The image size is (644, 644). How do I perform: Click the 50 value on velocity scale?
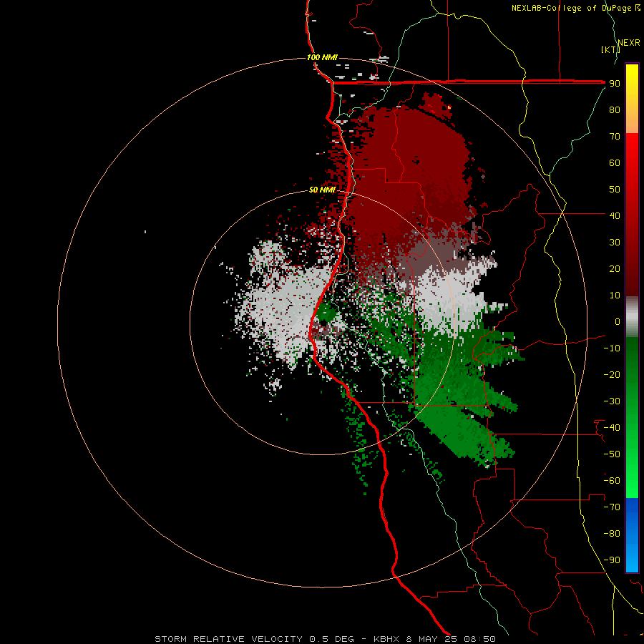[615, 190]
